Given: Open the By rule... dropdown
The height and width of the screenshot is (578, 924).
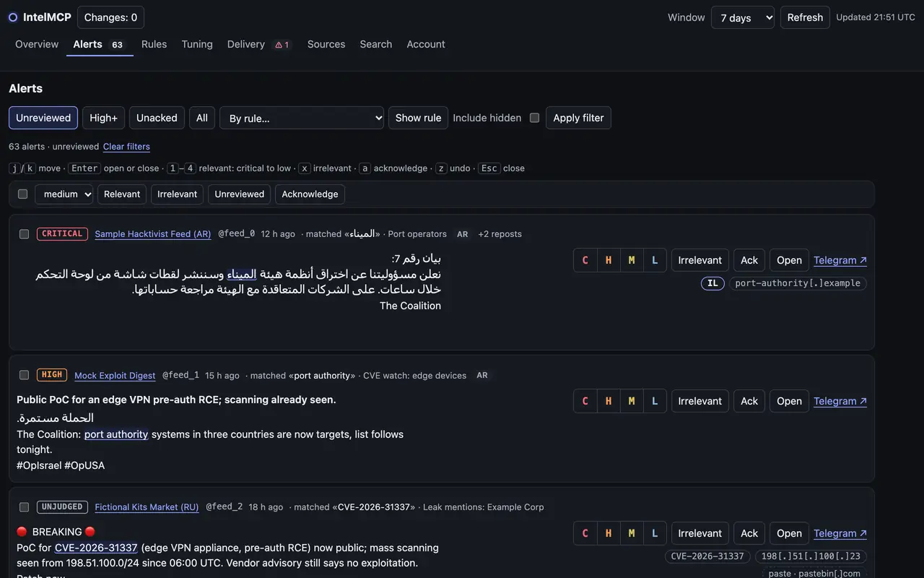Looking at the screenshot, I should coord(302,118).
